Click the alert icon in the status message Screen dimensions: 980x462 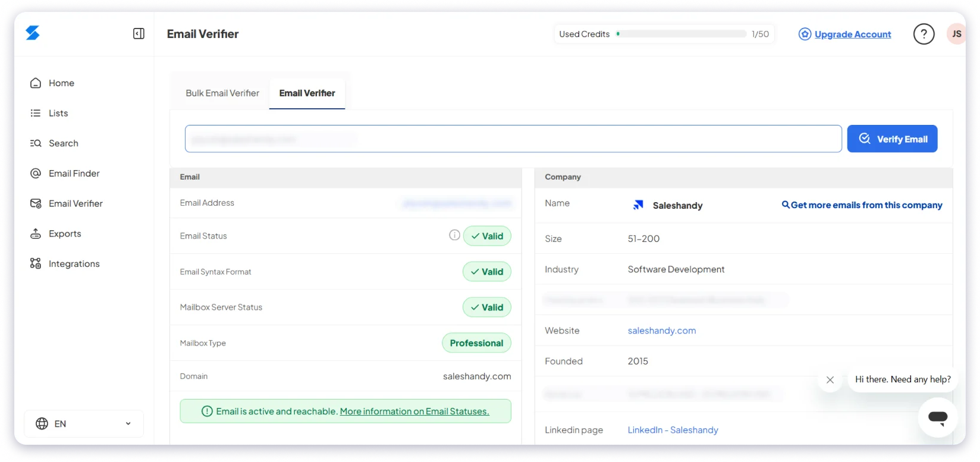point(207,411)
